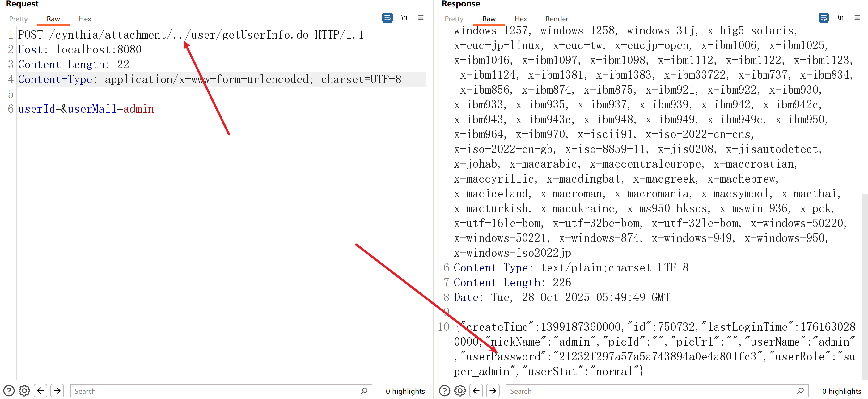The height and width of the screenshot is (399, 868).
Task: Toggle non-printable characters (\n) in Request panel
Action: click(404, 18)
